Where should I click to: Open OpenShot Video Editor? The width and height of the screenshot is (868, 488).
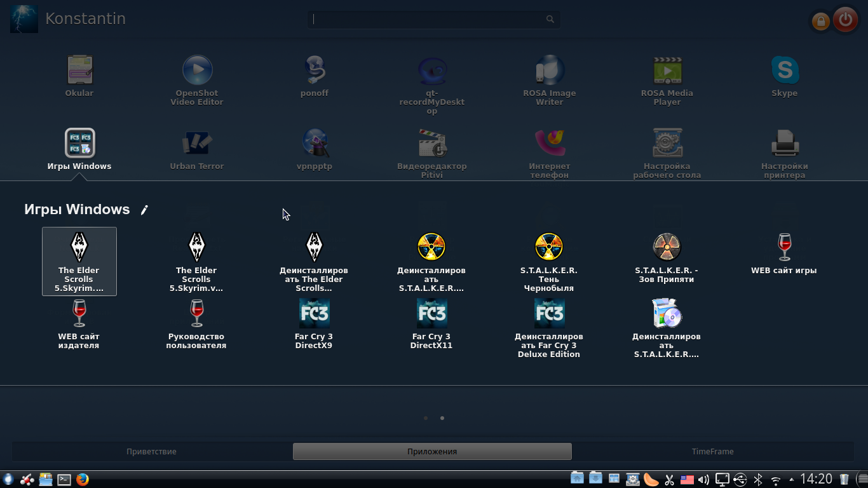[197, 80]
